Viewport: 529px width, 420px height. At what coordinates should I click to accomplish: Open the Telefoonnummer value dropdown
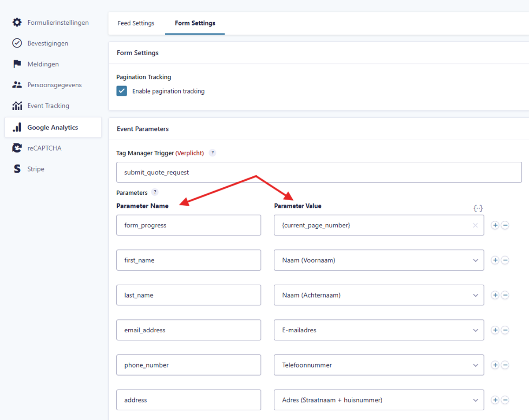coord(379,365)
